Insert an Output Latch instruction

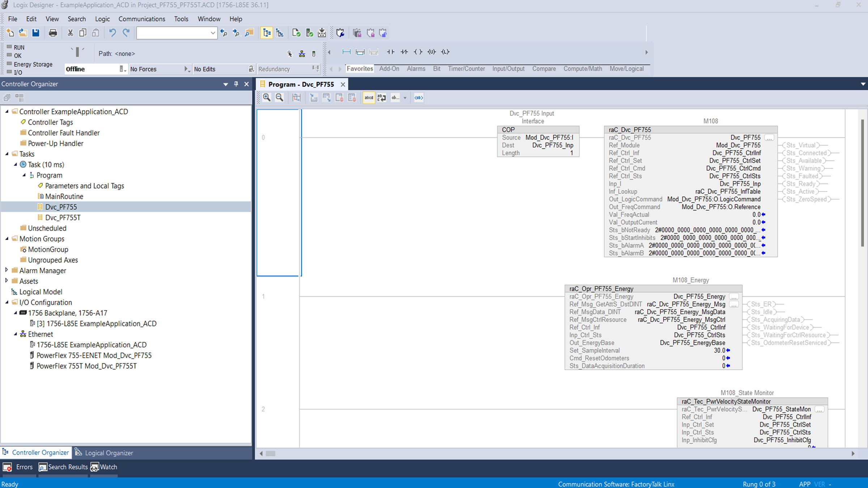point(445,52)
